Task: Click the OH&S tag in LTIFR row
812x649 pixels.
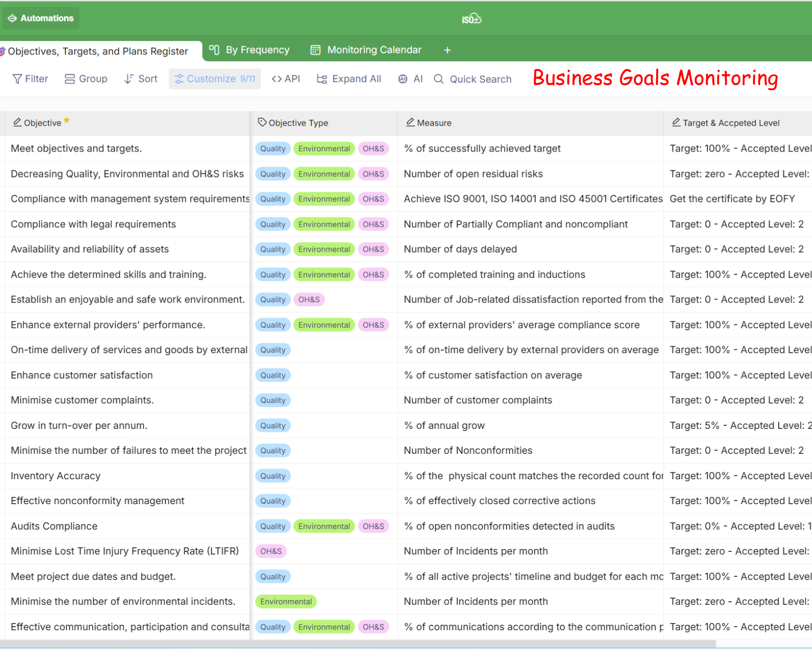Action: coord(271,551)
